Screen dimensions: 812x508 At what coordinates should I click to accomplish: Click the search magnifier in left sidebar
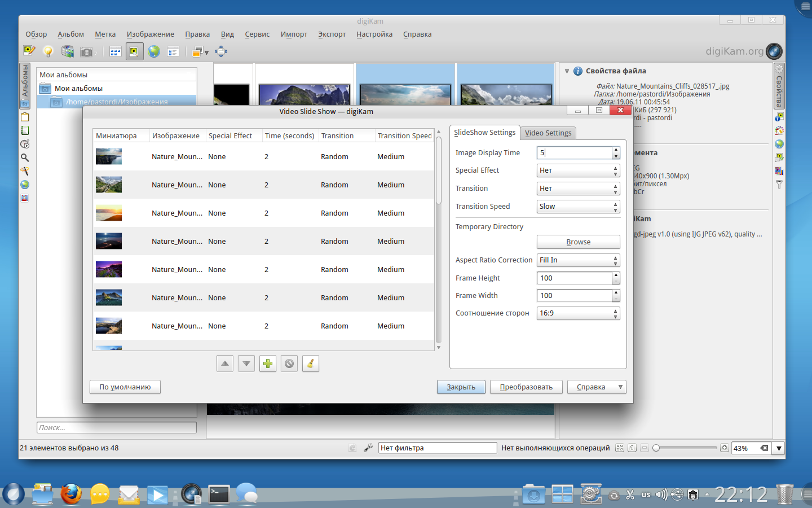(x=25, y=158)
